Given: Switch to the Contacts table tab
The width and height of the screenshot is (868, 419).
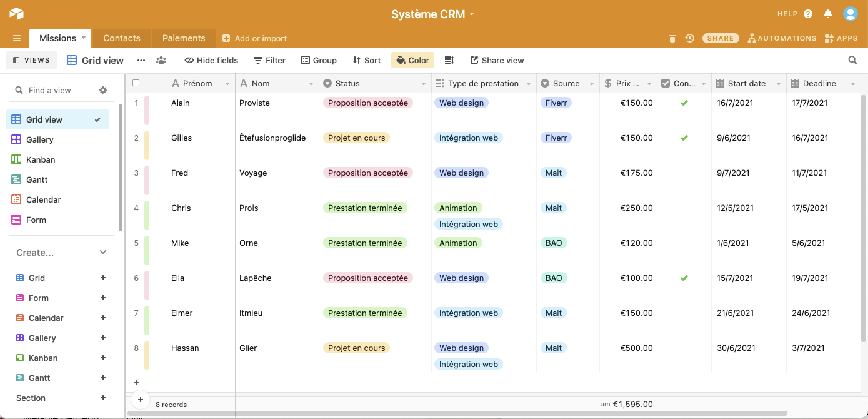Looking at the screenshot, I should point(122,38).
